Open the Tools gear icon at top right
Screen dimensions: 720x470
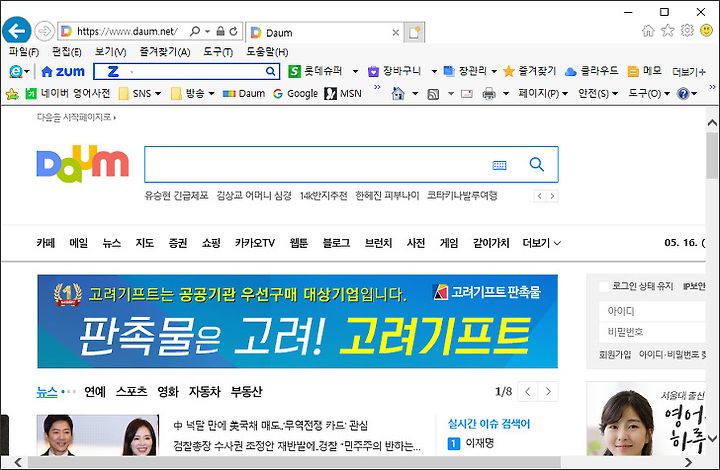687,31
